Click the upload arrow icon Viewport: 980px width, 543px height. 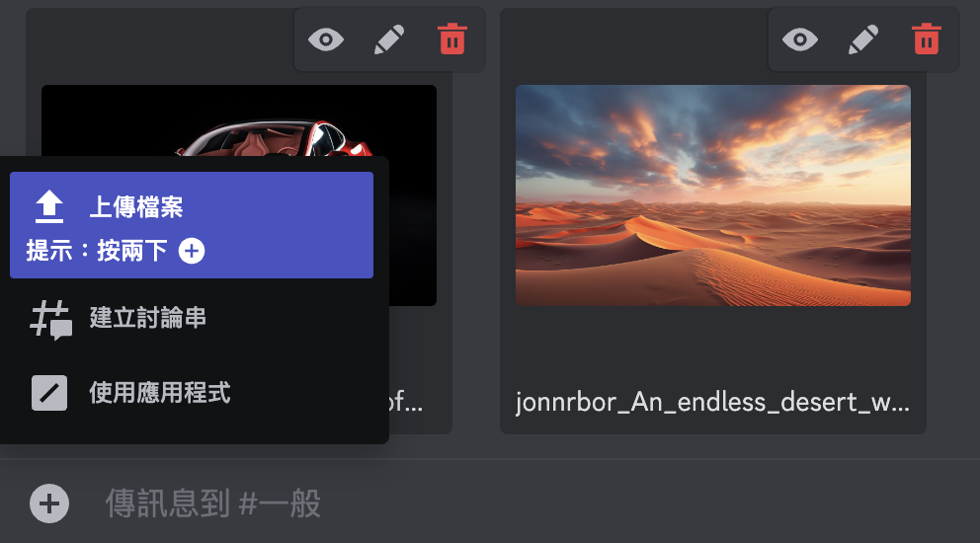(49, 206)
